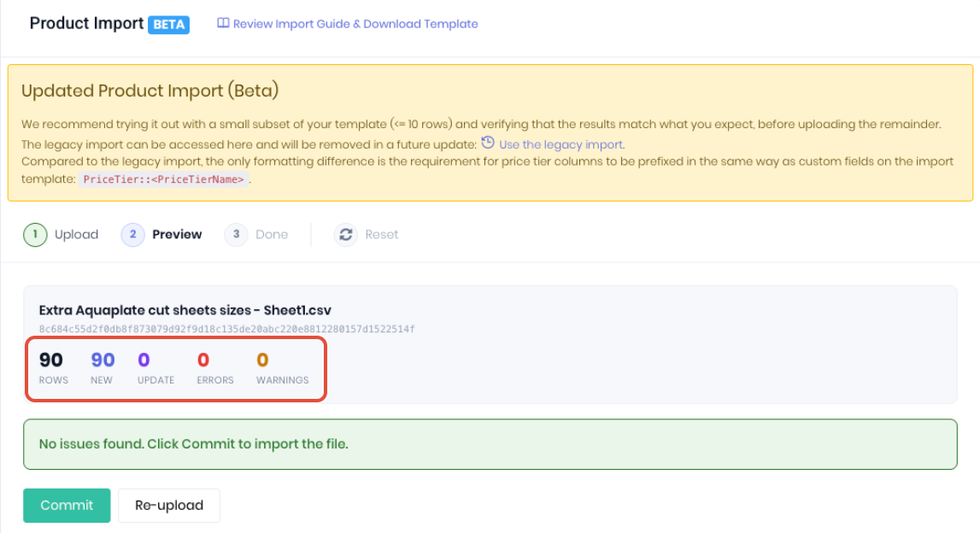Click the step 1 Upload circle
This screenshot has height=533, width=980.
tap(35, 235)
